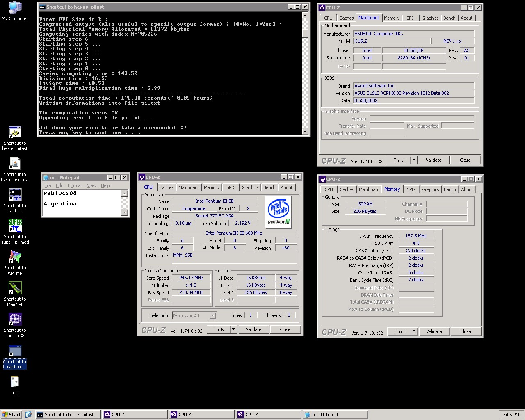The image size is (525, 420).
Task: Select the oc text file desktop icon
Action: (x=15, y=386)
